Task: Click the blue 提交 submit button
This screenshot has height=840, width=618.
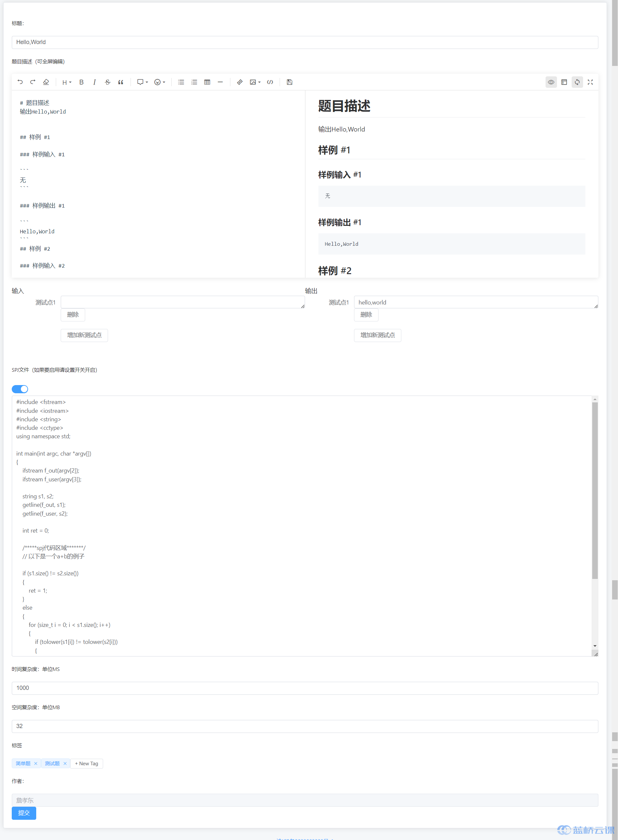Action: [23, 813]
